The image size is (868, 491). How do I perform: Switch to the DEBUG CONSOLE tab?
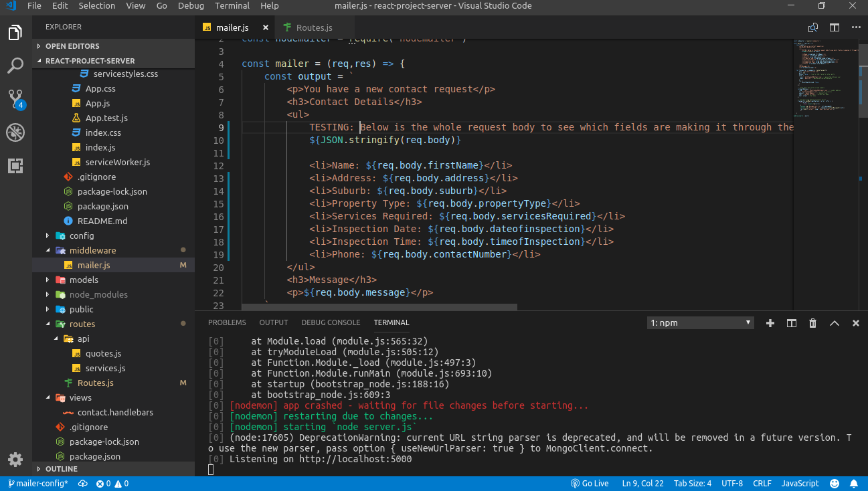click(x=331, y=322)
